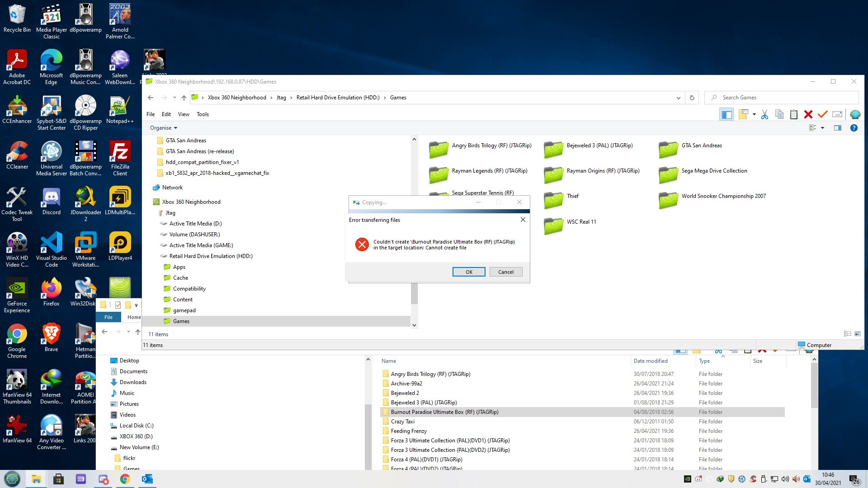Click the Rename envelope toolbar icon
The image size is (868, 488).
(837, 115)
